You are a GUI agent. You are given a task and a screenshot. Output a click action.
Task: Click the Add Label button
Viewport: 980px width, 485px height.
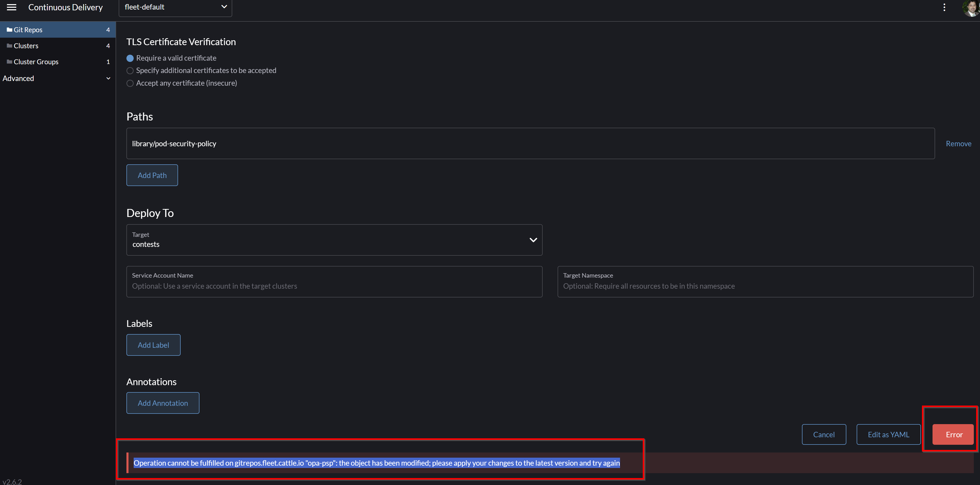click(x=153, y=345)
